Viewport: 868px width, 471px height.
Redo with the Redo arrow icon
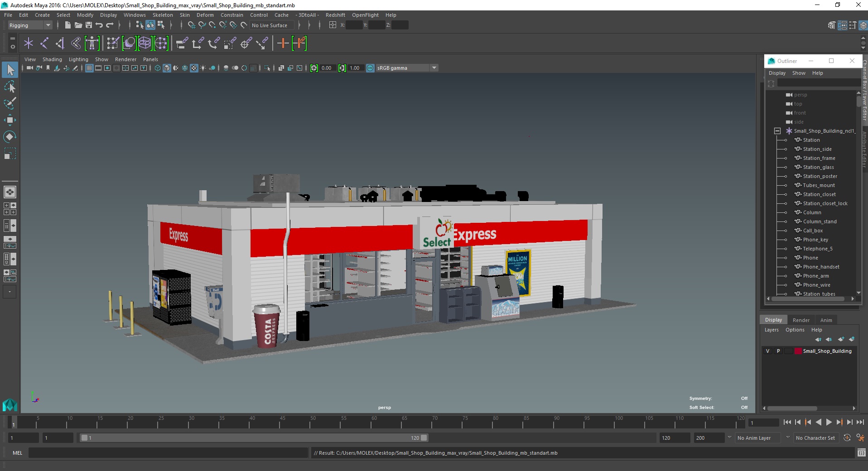(110, 25)
